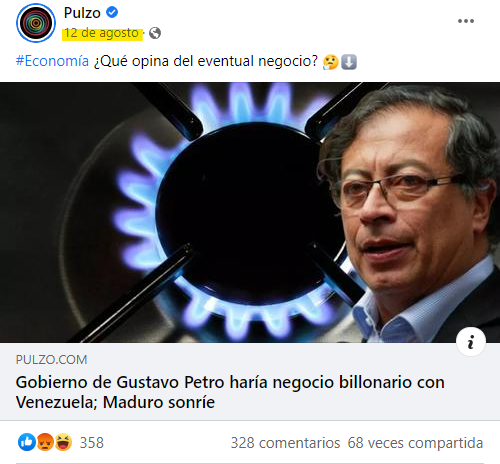
Task: Click the laughing Haha reaction icon
Action: pos(63,442)
